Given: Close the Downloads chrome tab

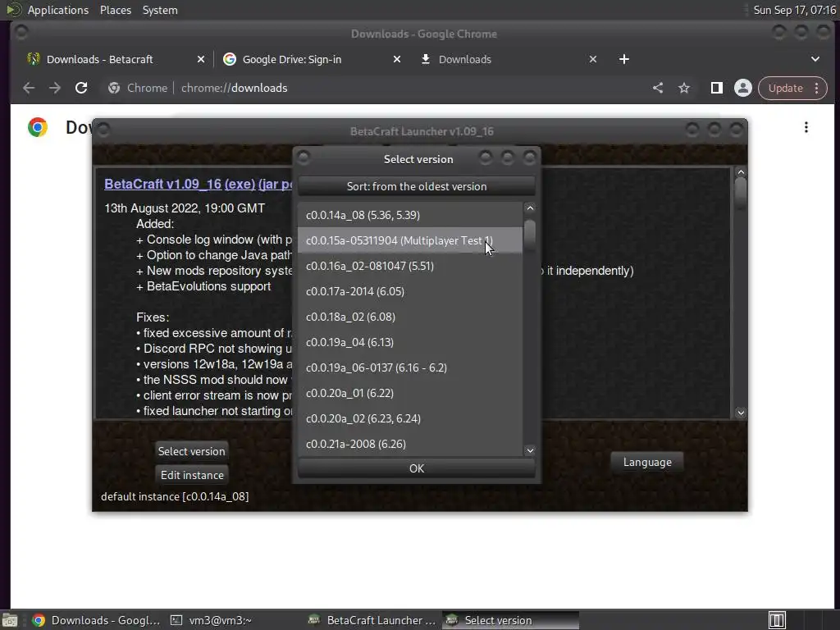Looking at the screenshot, I should click(x=593, y=59).
